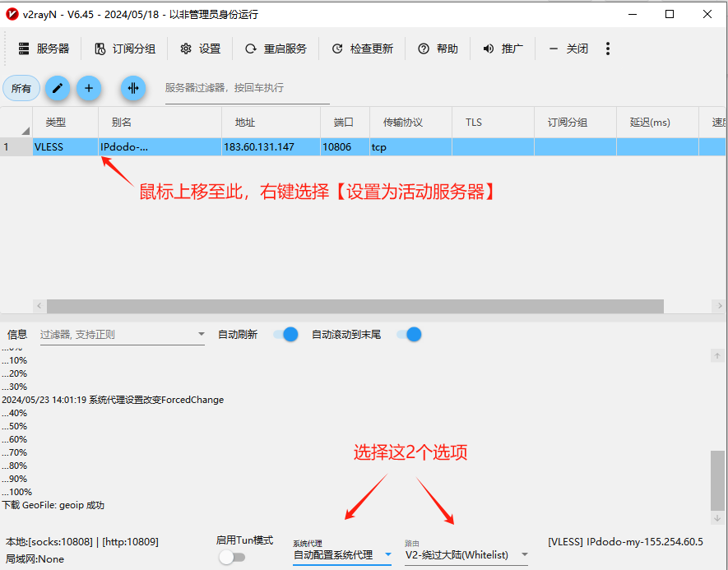Sort by the 地址 column header

point(271,123)
